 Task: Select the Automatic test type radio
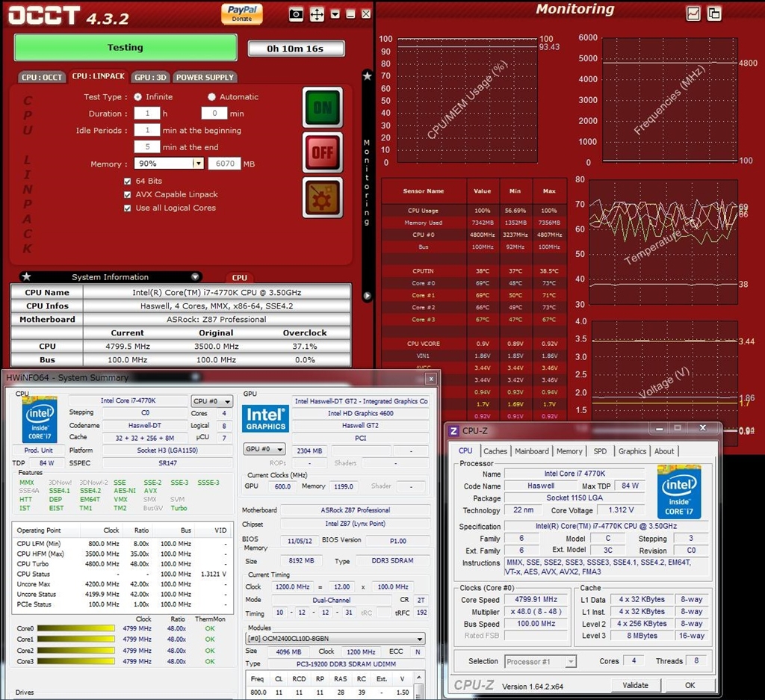tap(211, 97)
